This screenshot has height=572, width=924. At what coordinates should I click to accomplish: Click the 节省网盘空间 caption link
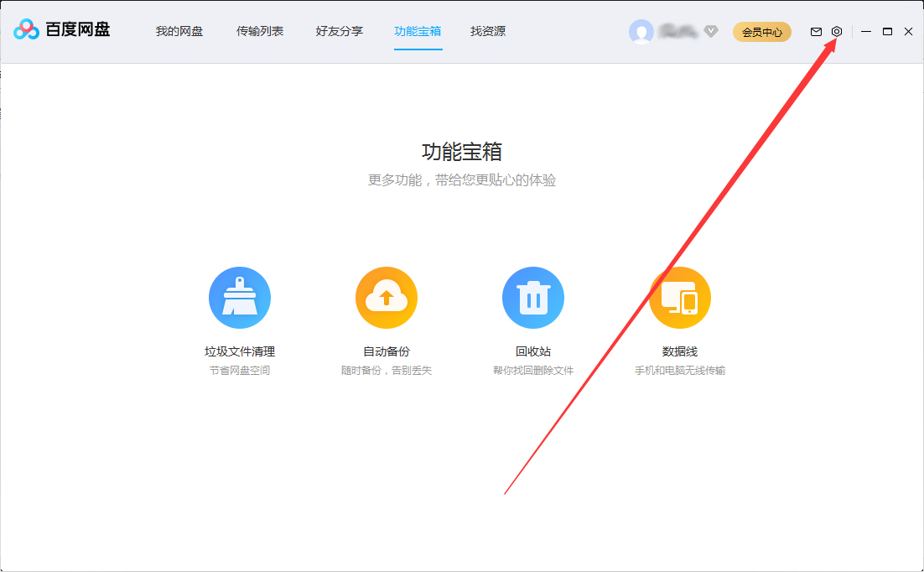point(240,370)
